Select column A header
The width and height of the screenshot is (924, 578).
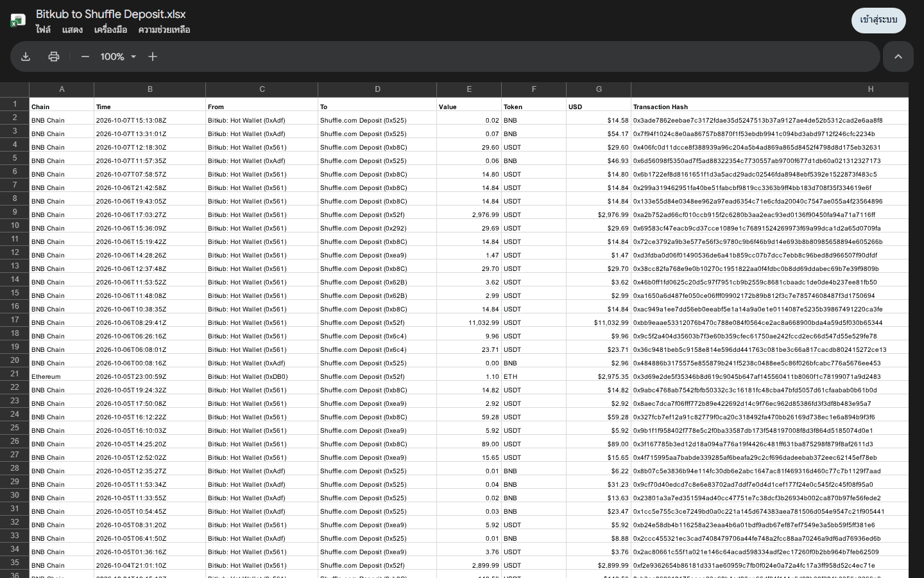[62, 89]
